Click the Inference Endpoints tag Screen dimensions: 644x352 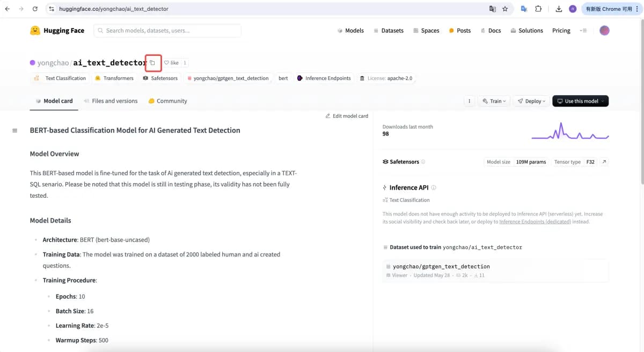[324, 78]
